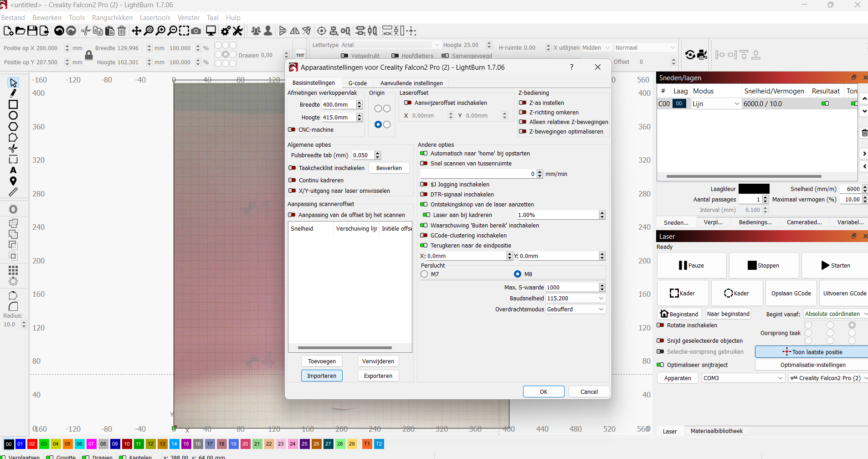This screenshot has width=868, height=459.
Task: Click the redo arrow icon
Action: (x=71, y=31)
